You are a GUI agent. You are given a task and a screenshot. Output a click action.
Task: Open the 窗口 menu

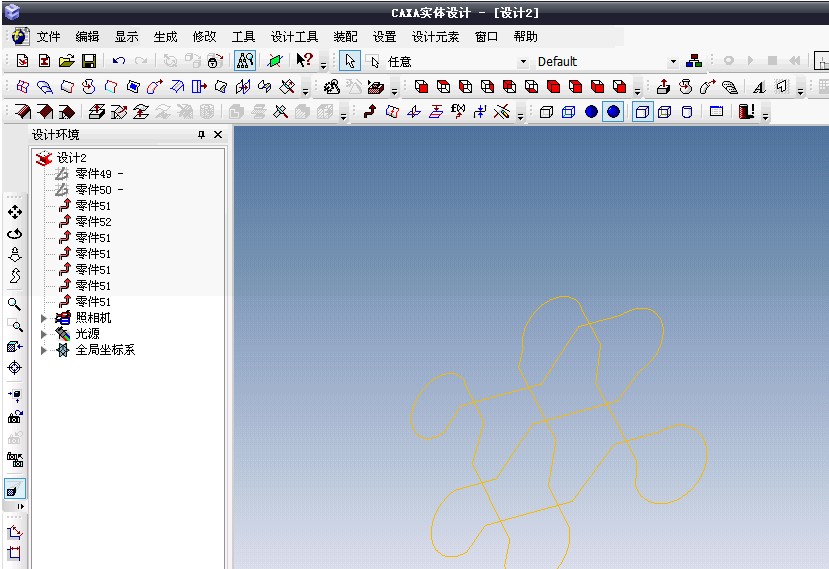click(x=486, y=37)
